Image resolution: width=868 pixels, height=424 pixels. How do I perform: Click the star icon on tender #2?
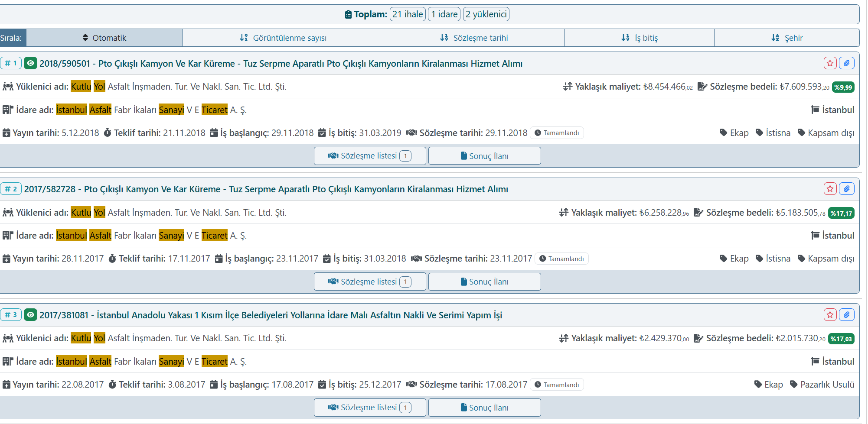[x=830, y=189]
